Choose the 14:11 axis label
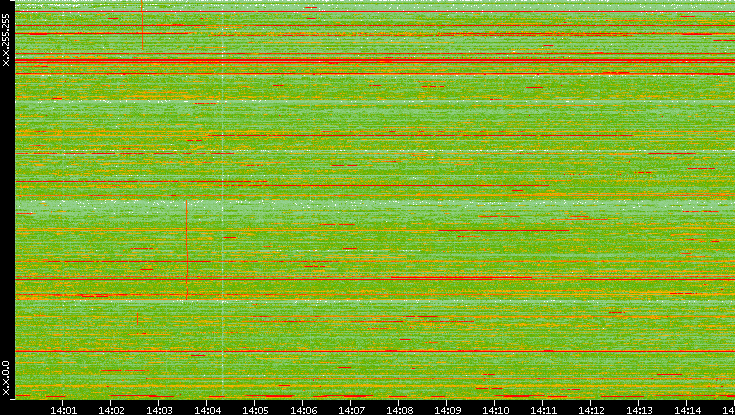Viewport: 735px width, 415px height. 543,411
